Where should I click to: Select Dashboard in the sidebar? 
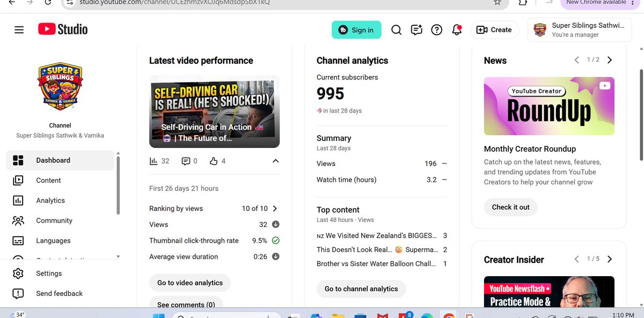[60, 160]
